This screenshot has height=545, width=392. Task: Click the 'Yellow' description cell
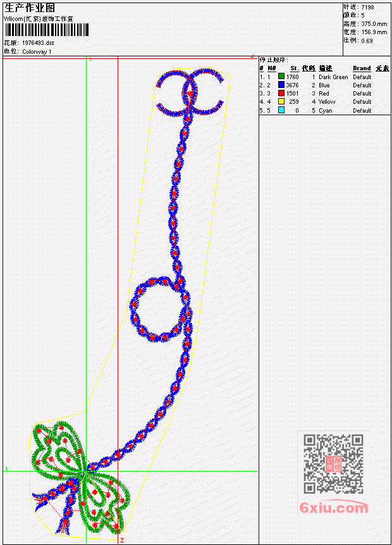click(x=327, y=102)
